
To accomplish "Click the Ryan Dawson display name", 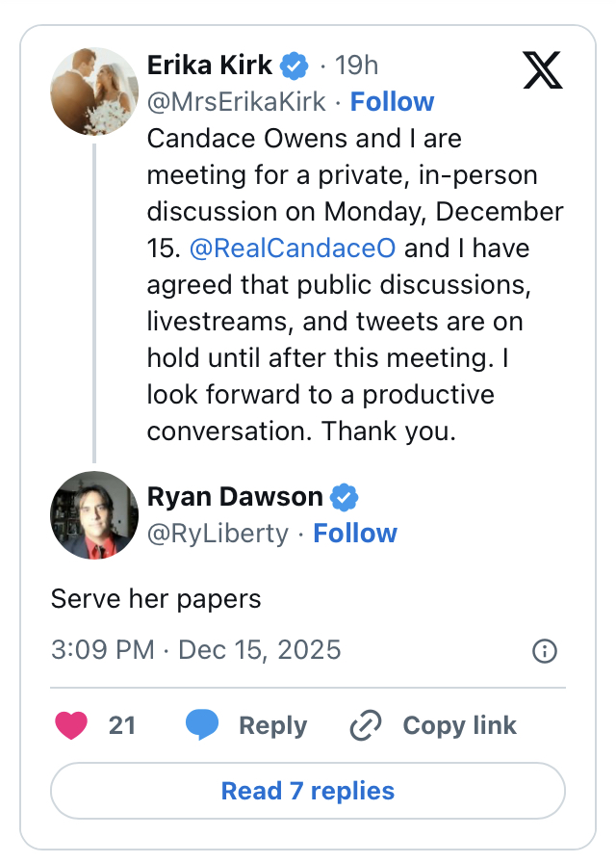I will (x=235, y=497).
